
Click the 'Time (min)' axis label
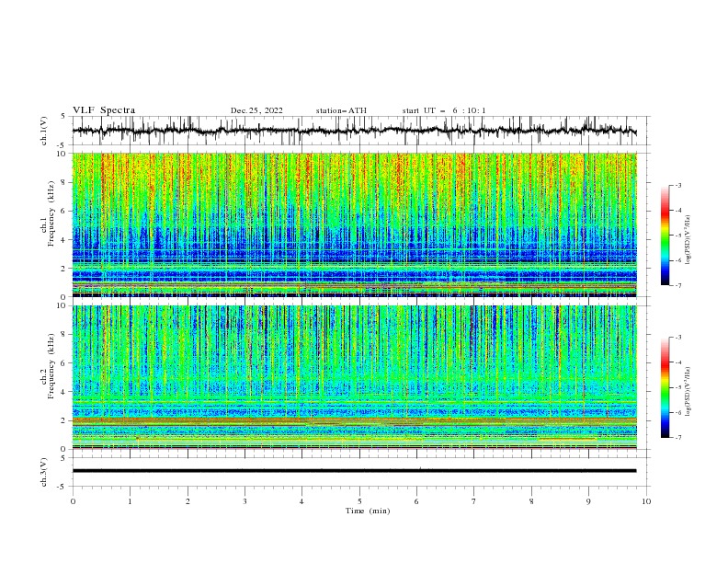click(x=368, y=511)
